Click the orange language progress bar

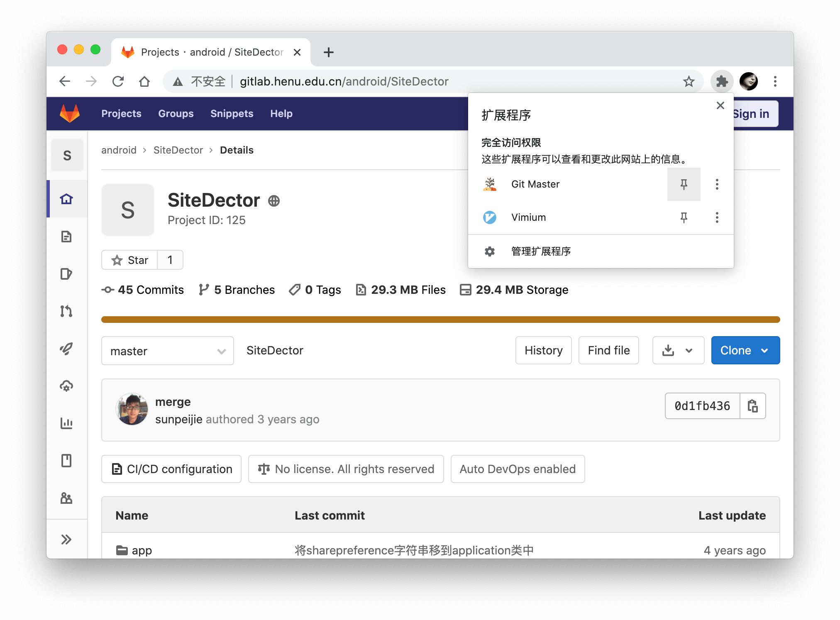pyautogui.click(x=440, y=319)
